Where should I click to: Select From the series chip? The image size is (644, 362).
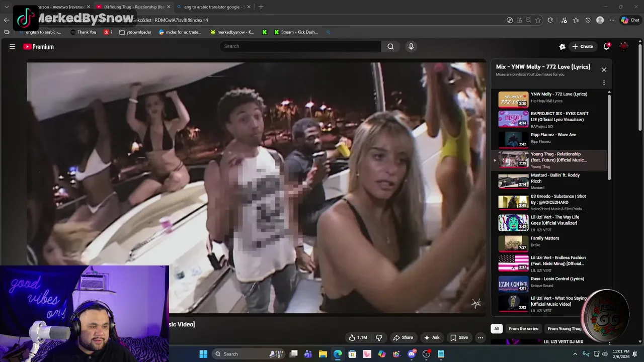click(523, 329)
